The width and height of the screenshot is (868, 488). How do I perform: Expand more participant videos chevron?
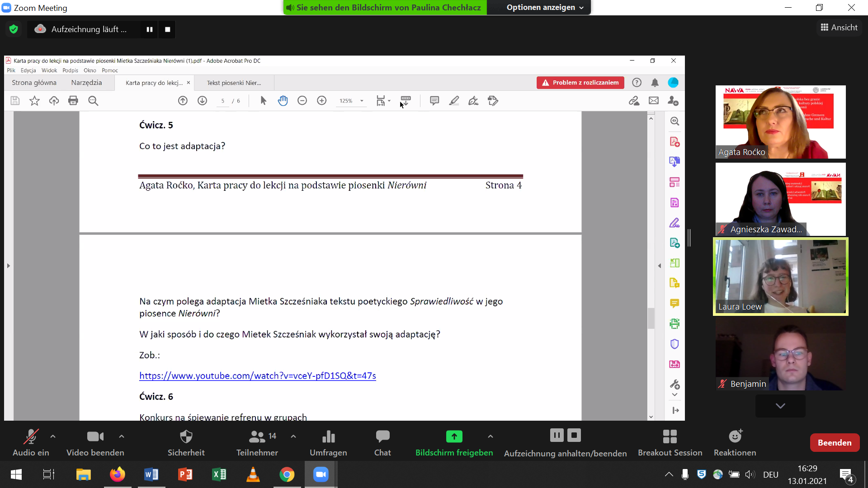tap(780, 406)
